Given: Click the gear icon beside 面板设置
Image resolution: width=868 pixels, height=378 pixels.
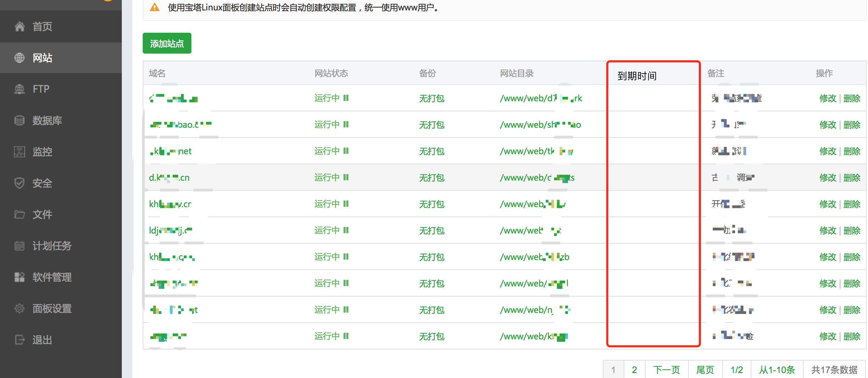Looking at the screenshot, I should point(19,308).
